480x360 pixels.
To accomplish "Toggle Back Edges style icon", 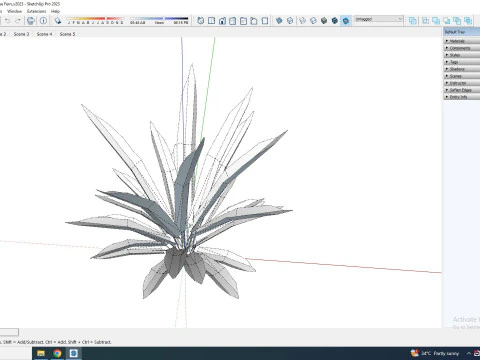I will (290, 21).
